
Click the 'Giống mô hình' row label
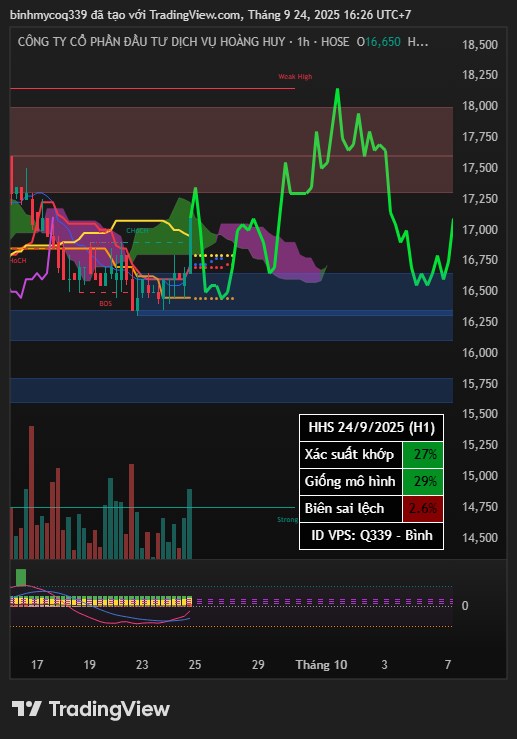pos(350,481)
